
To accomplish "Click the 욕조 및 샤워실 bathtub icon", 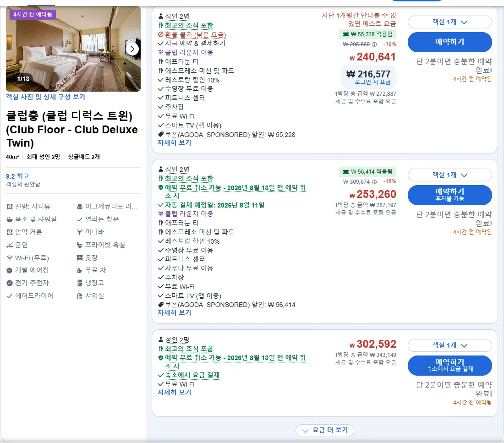I will 10,219.
